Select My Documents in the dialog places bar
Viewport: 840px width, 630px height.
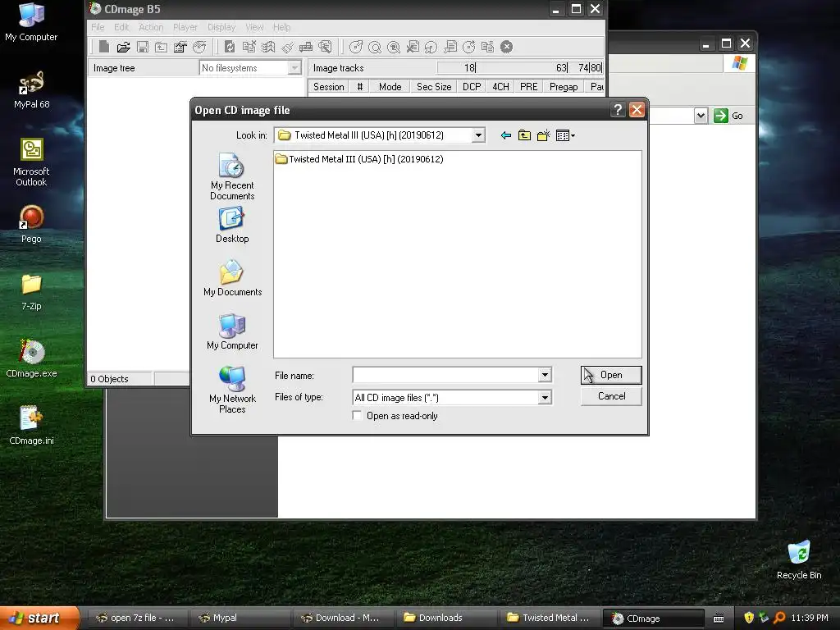(x=232, y=279)
